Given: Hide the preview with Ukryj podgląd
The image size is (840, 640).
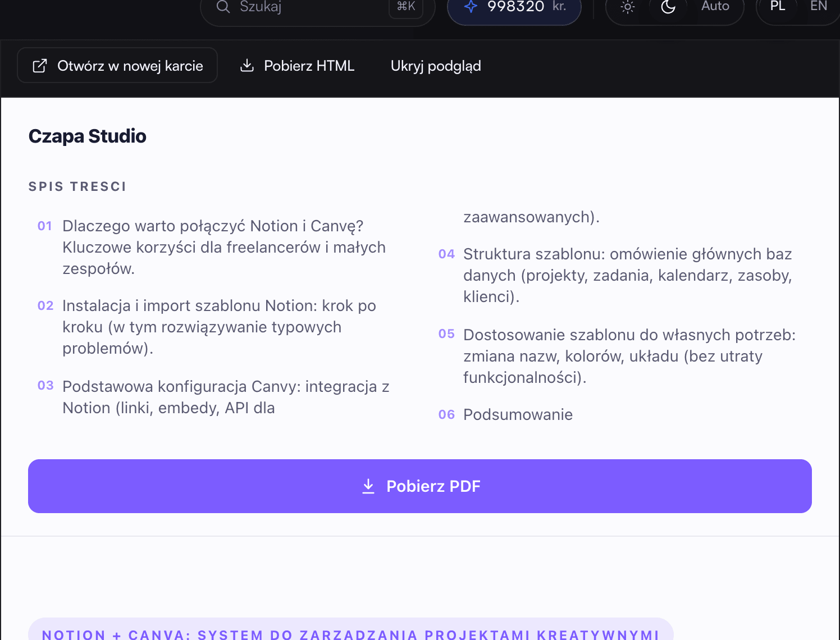Looking at the screenshot, I should tap(436, 66).
